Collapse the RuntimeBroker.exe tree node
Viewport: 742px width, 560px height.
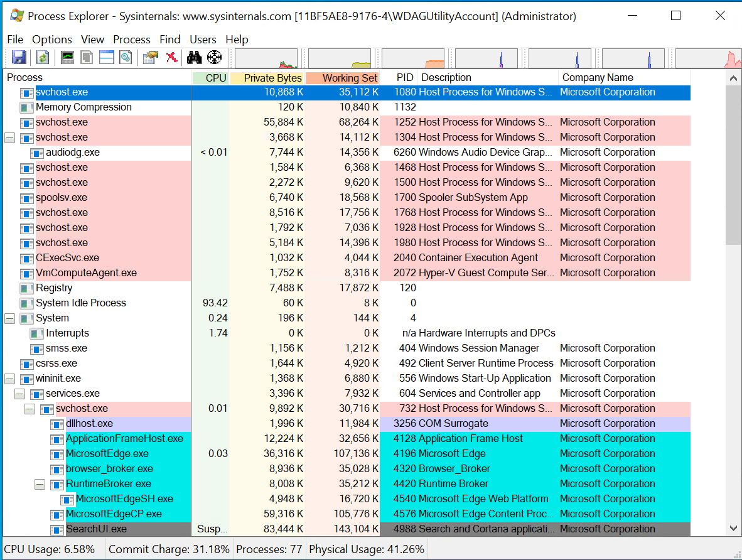coord(40,484)
